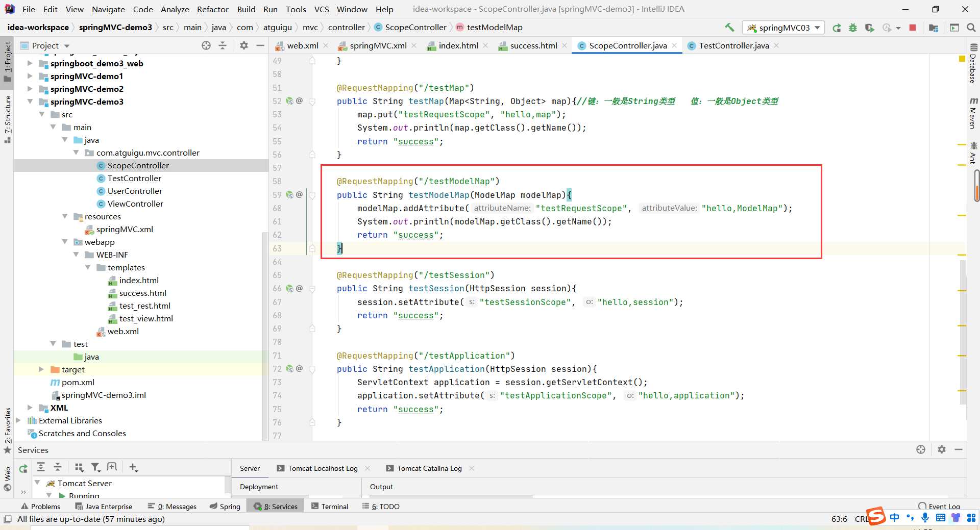This screenshot has width=980, height=530.
Task: Expand the springMVC-demo1 module node
Action: (x=30, y=76)
